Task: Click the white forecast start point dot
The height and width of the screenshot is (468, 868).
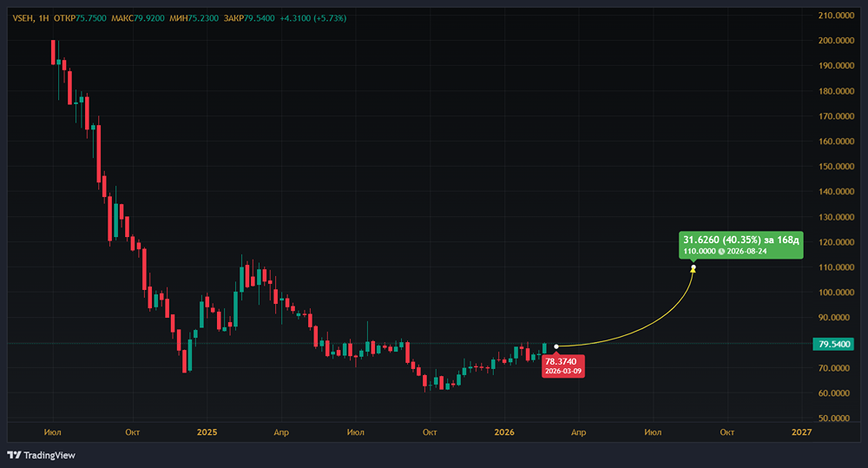Action: pos(556,346)
